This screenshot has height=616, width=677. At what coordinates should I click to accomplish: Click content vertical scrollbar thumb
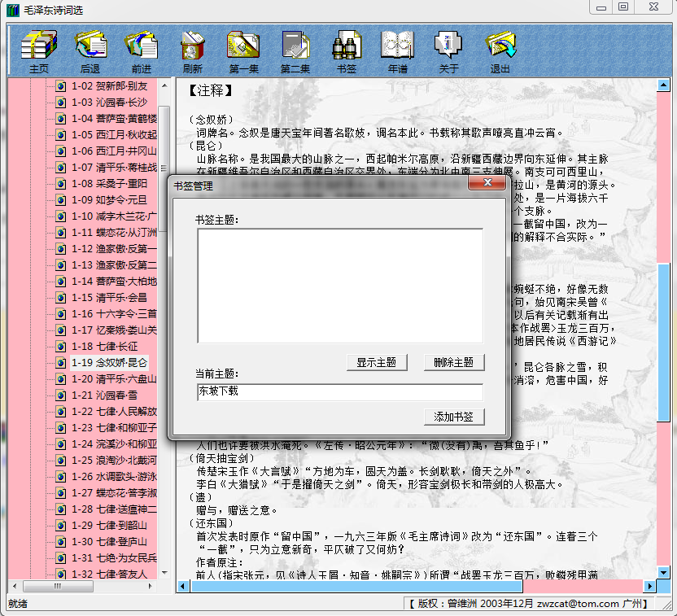(x=664, y=343)
